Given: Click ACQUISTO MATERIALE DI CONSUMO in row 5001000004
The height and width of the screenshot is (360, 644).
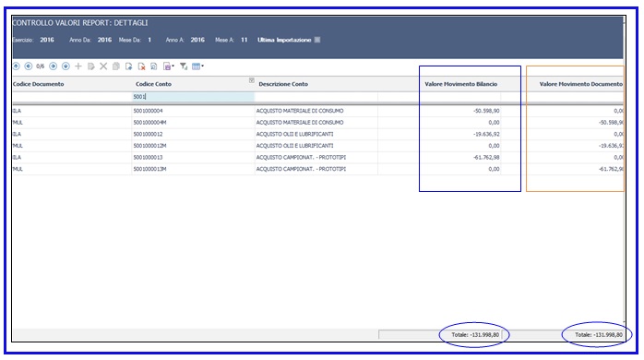Looking at the screenshot, I should 300,111.
